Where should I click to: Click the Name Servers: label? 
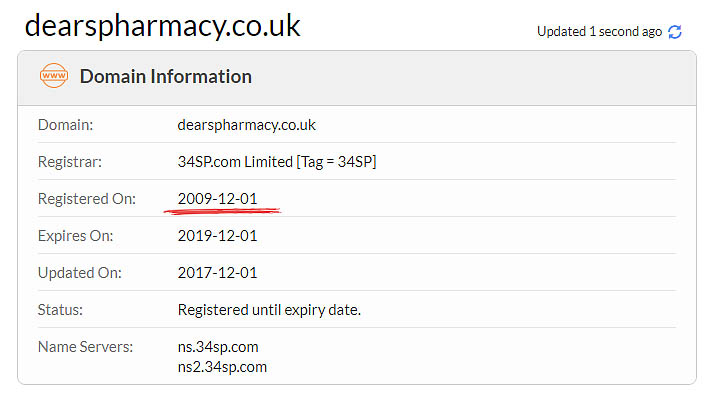click(x=85, y=347)
